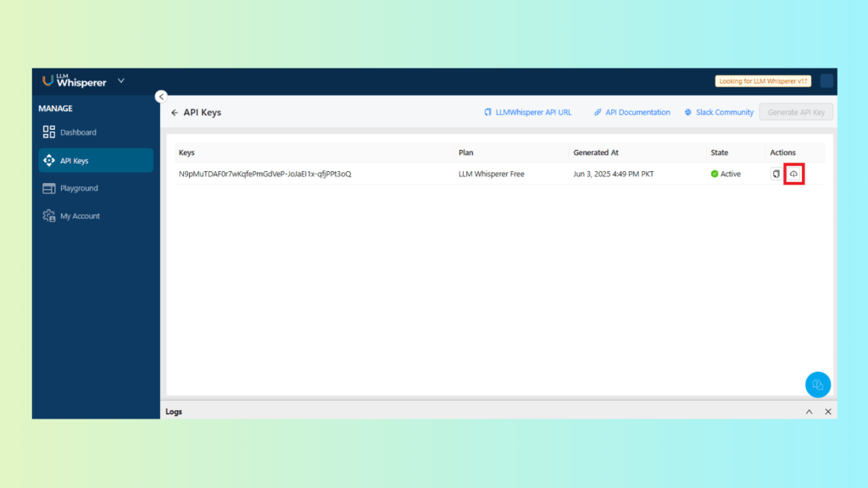Click the Generate API Key button
This screenshot has width=868, height=488.
point(796,113)
